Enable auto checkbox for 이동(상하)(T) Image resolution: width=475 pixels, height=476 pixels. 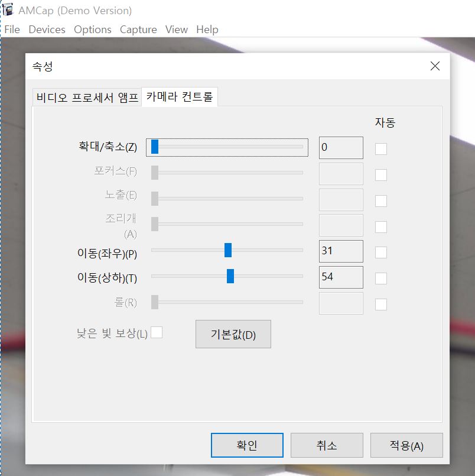coord(381,279)
